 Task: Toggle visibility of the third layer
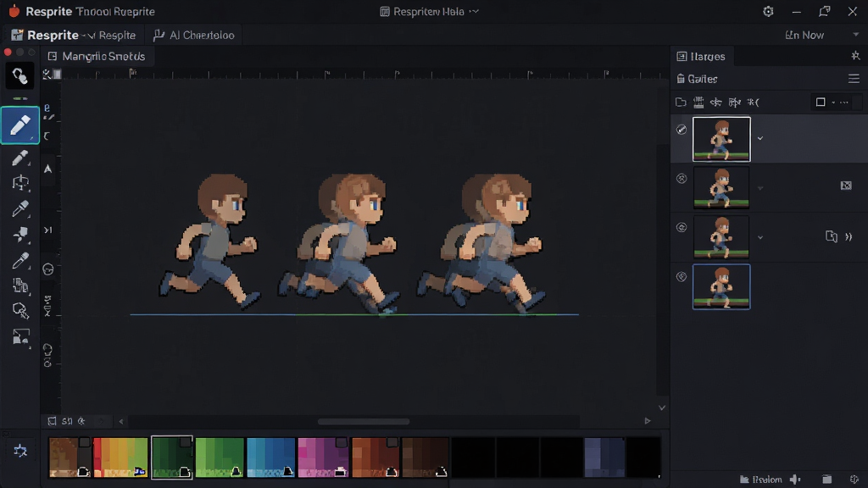pos(682,227)
